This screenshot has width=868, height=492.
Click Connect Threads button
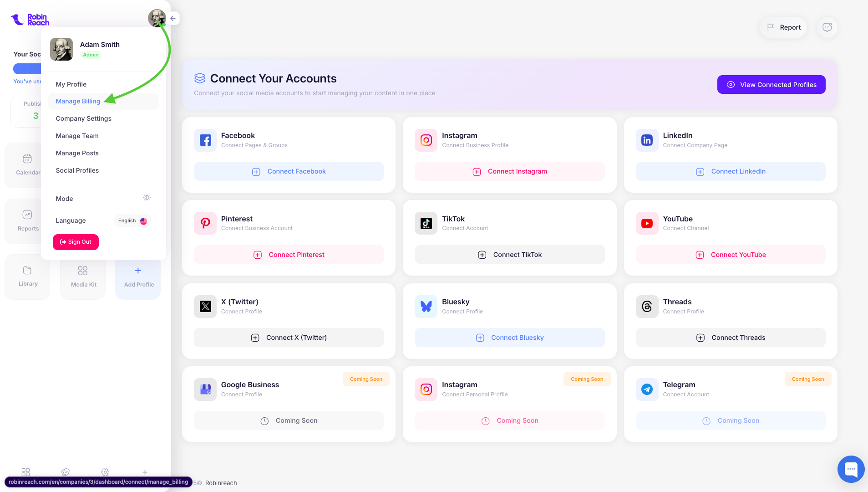730,338
